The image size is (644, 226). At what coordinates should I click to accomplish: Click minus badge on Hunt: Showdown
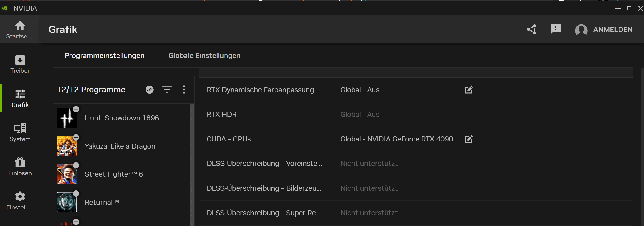click(x=76, y=109)
